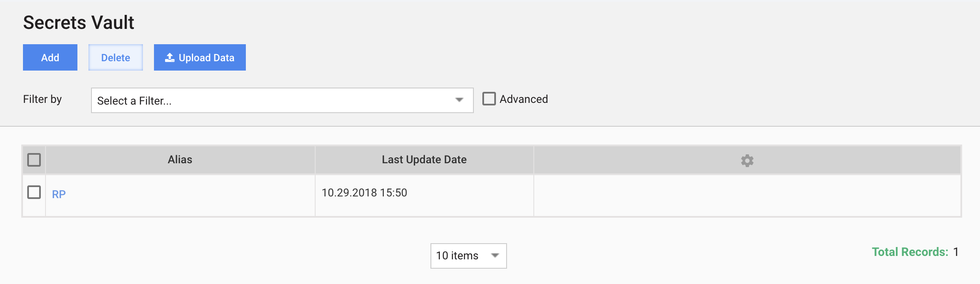Click the 10 items page size box
Screen dimensions: 980x284
(x=468, y=256)
